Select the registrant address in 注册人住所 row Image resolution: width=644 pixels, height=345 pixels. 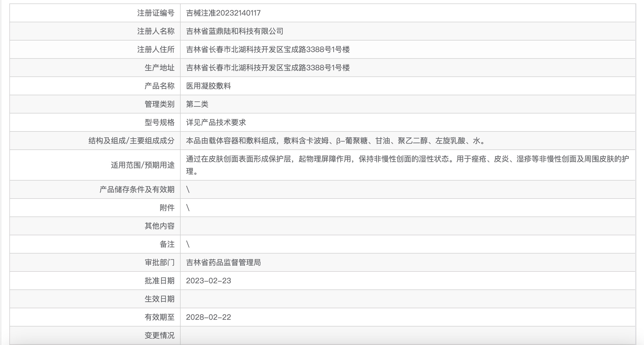(268, 49)
